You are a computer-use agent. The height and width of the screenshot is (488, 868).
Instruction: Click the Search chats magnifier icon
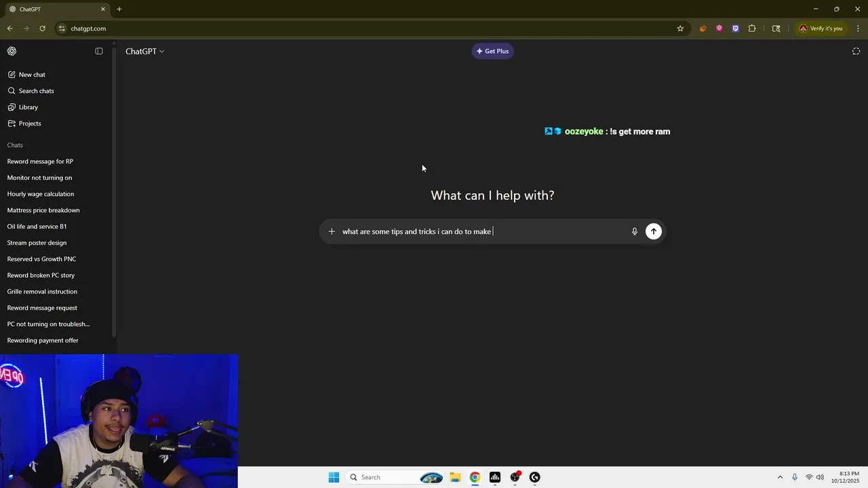[x=12, y=91]
